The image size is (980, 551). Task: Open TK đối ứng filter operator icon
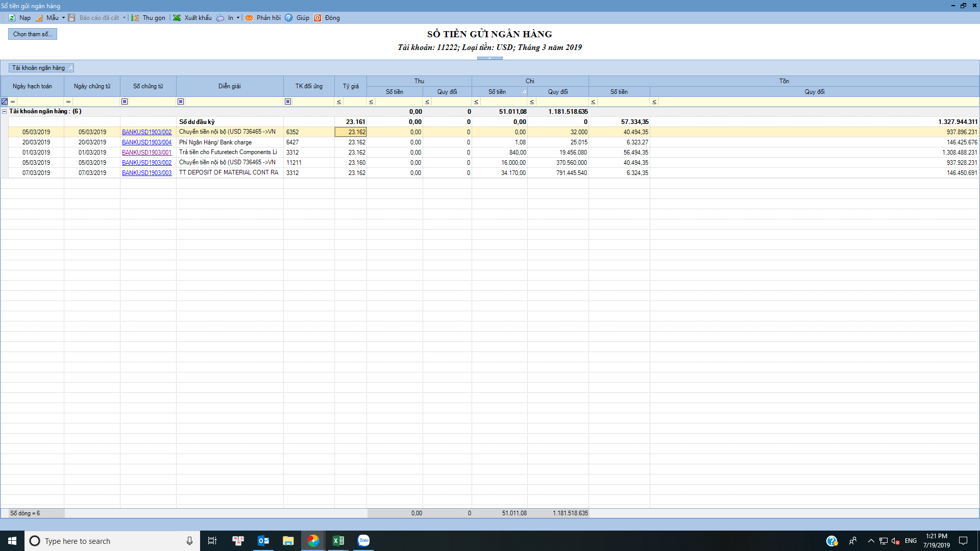(288, 102)
